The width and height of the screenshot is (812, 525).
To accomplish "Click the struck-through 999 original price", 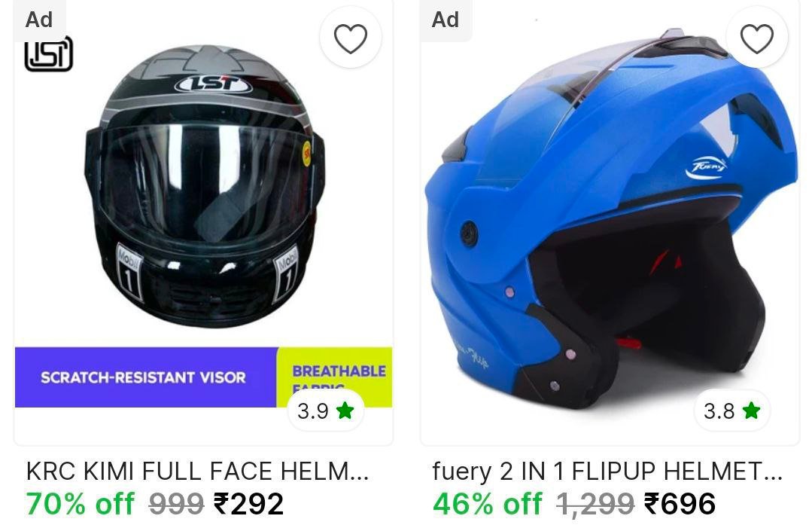I will click(x=177, y=504).
